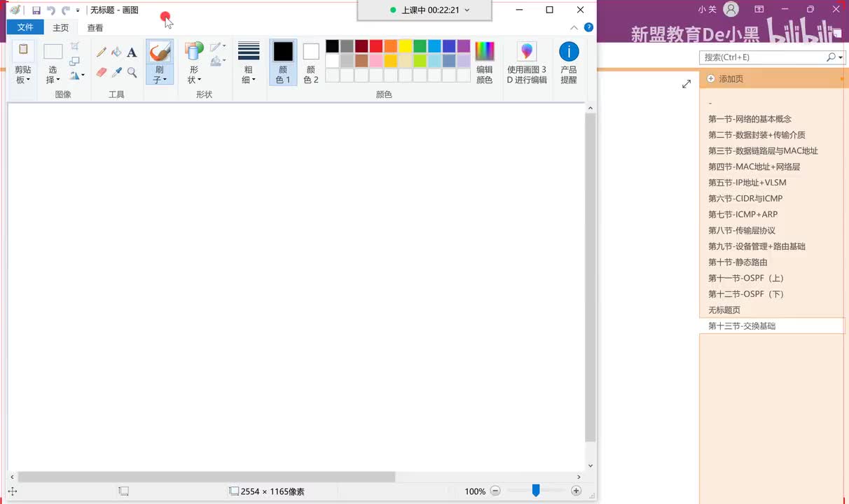
Task: Select the Eraser tool
Action: click(102, 72)
